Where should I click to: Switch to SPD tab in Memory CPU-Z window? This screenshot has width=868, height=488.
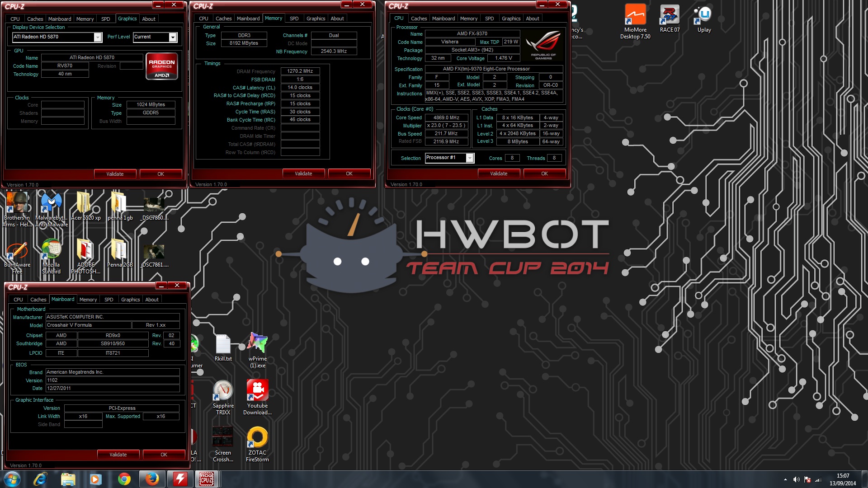pyautogui.click(x=294, y=19)
